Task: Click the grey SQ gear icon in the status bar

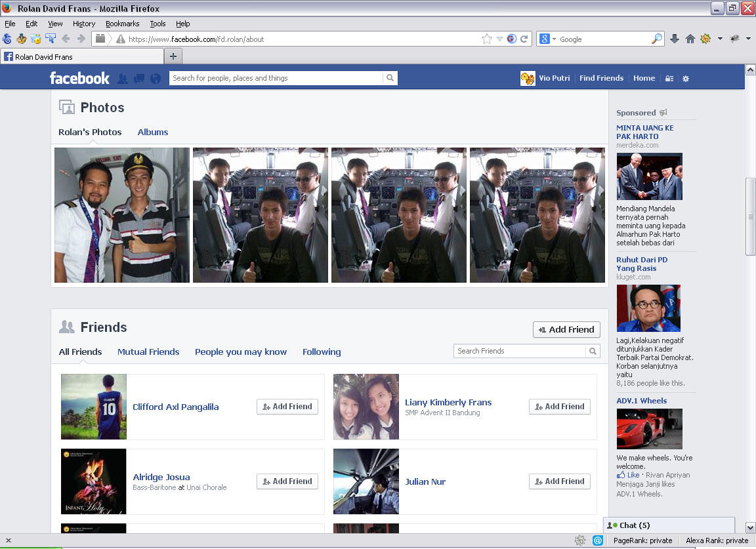Action: coord(580,540)
